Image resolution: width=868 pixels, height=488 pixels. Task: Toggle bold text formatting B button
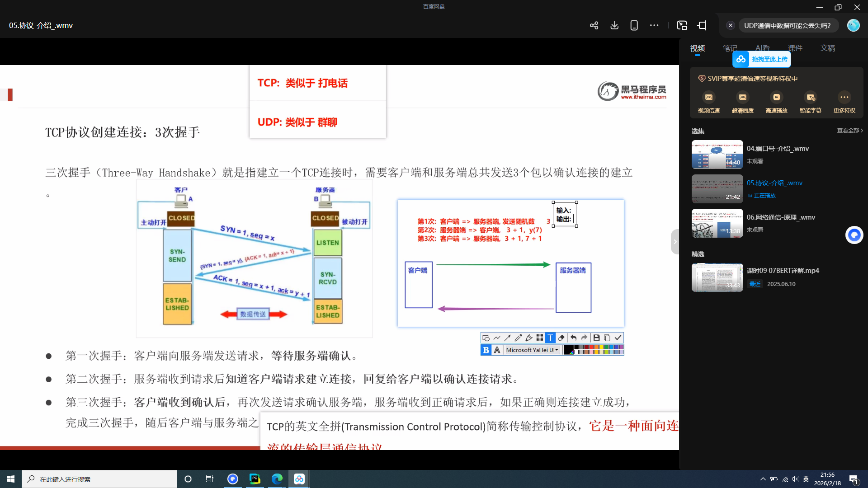[486, 350]
